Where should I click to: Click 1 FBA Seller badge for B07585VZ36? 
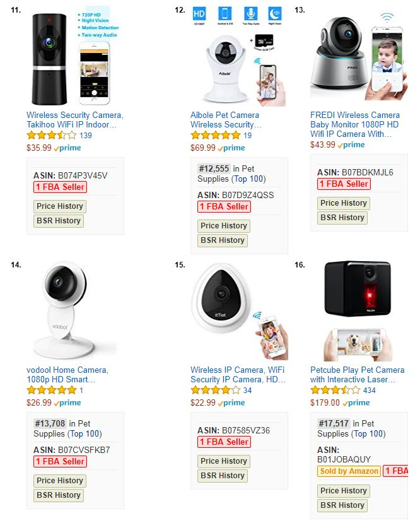(224, 442)
